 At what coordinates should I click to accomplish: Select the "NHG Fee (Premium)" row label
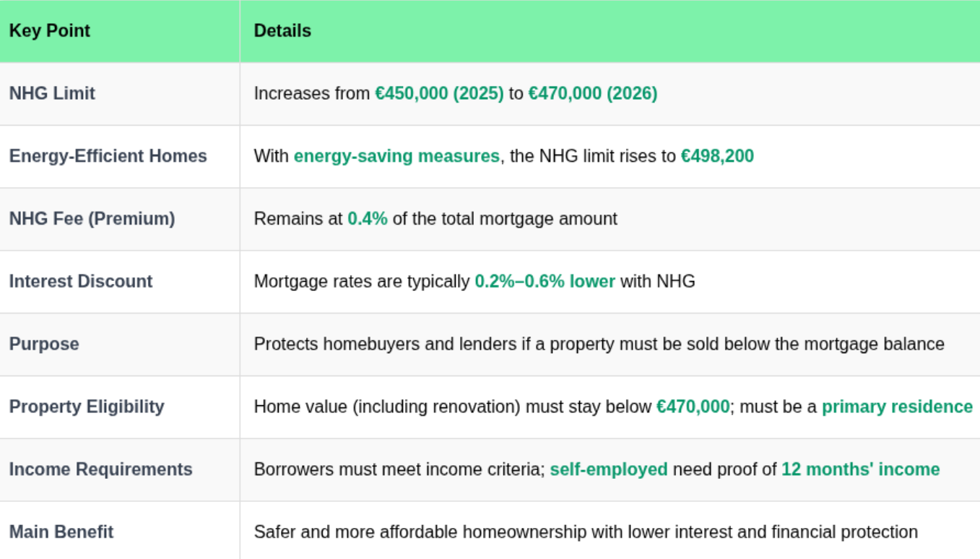92,218
